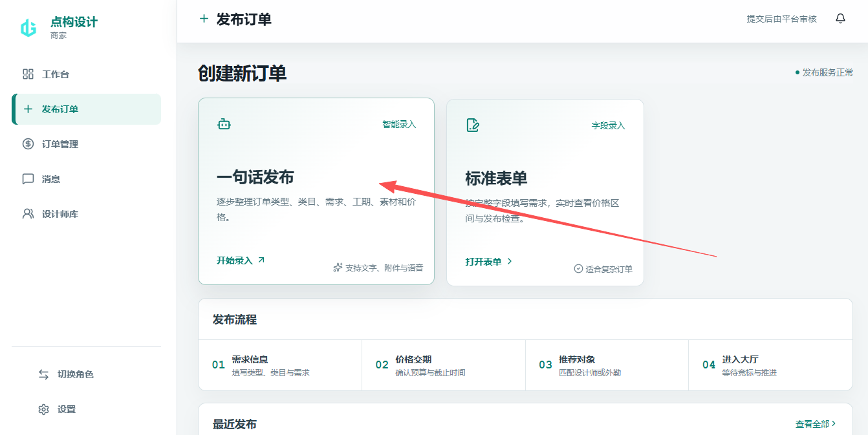Go to 工作台 menu item

coord(86,74)
